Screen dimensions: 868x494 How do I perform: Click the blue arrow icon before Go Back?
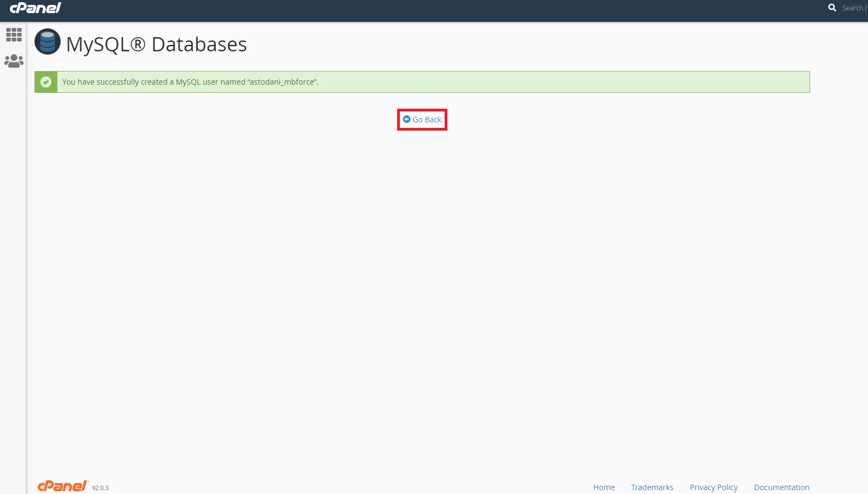[x=406, y=119]
